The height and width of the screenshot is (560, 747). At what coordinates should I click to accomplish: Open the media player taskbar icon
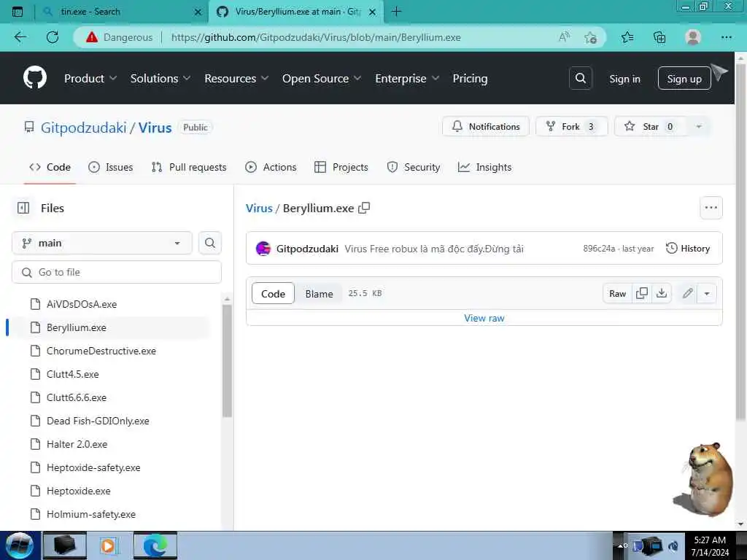pos(108,545)
